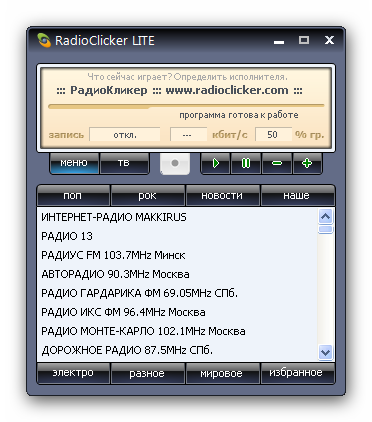Screen dimensions: 372x422
Task: Choose station РАДИУС FM 103.7MHz Минск
Action: pos(177,255)
